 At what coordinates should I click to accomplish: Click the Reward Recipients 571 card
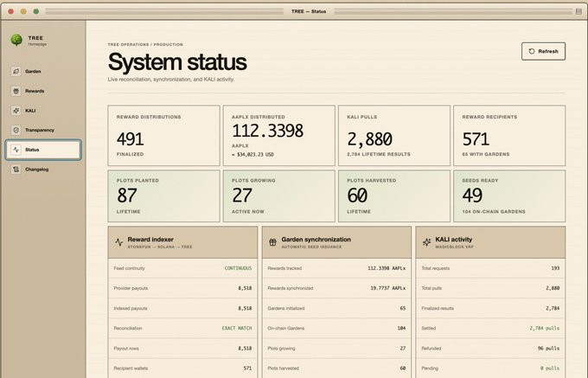click(509, 136)
